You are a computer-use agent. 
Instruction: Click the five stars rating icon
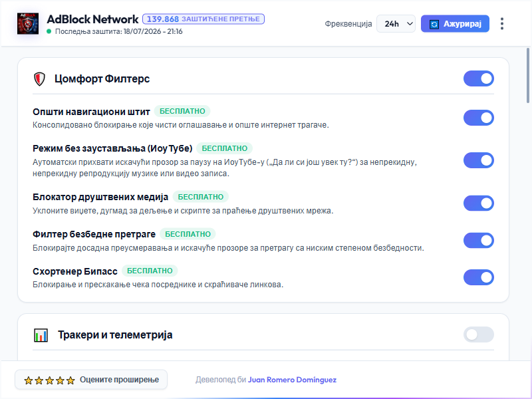(49, 380)
